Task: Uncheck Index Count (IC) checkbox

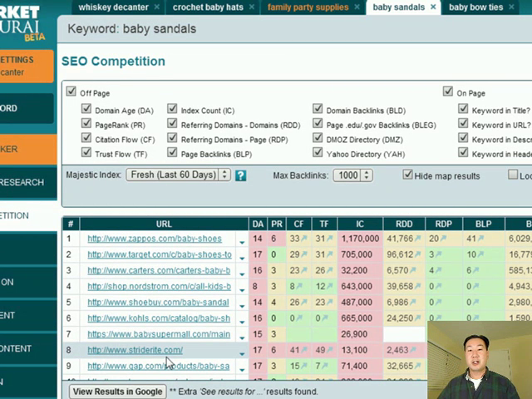Action: tap(172, 109)
